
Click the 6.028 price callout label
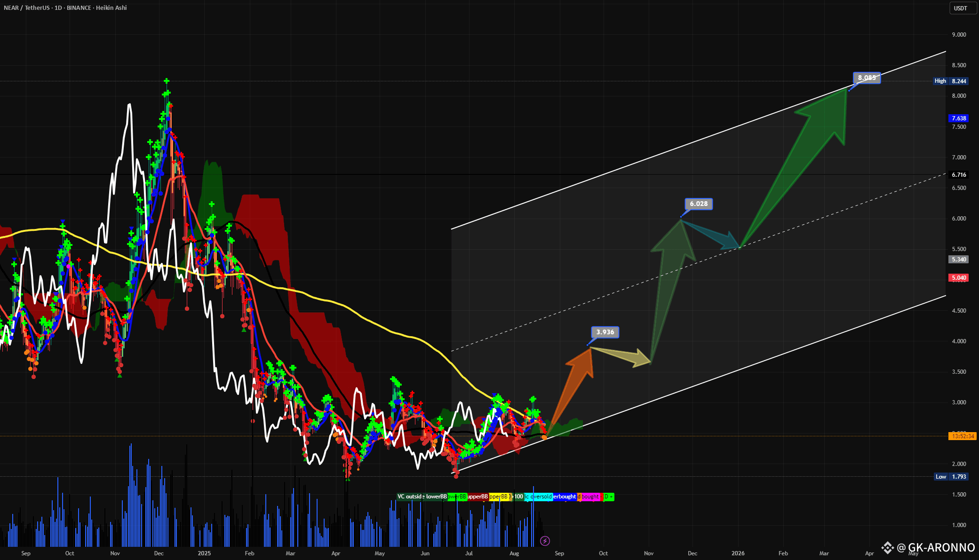point(699,204)
